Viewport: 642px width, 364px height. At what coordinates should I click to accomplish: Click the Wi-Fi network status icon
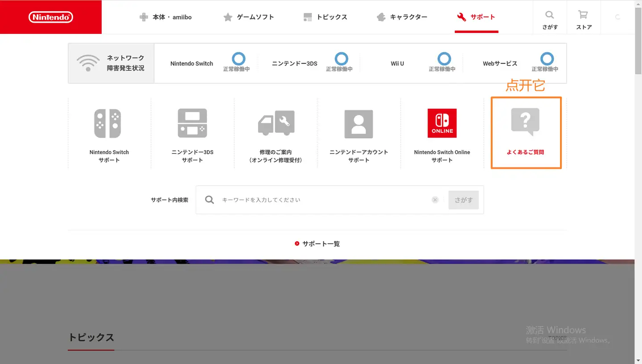[x=88, y=63]
